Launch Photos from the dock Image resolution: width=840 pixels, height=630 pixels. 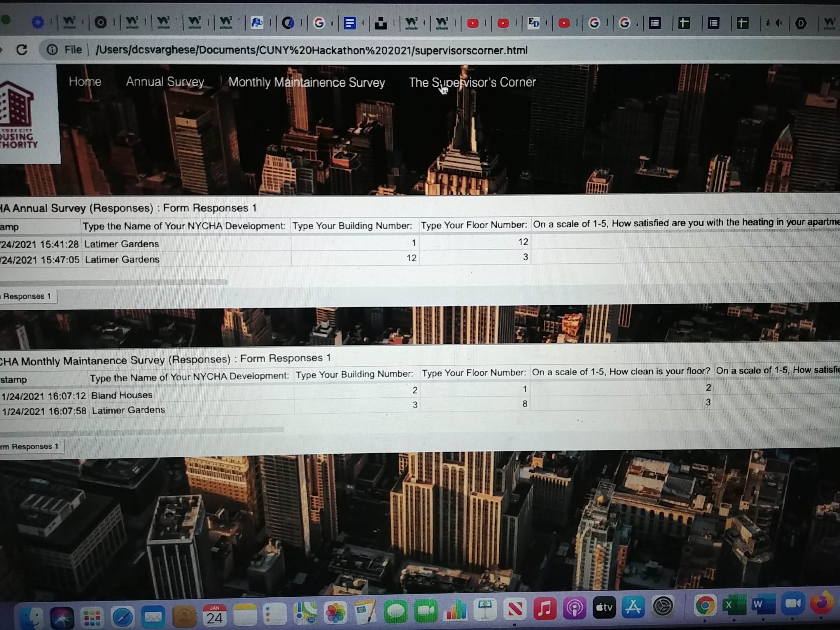pos(336,612)
